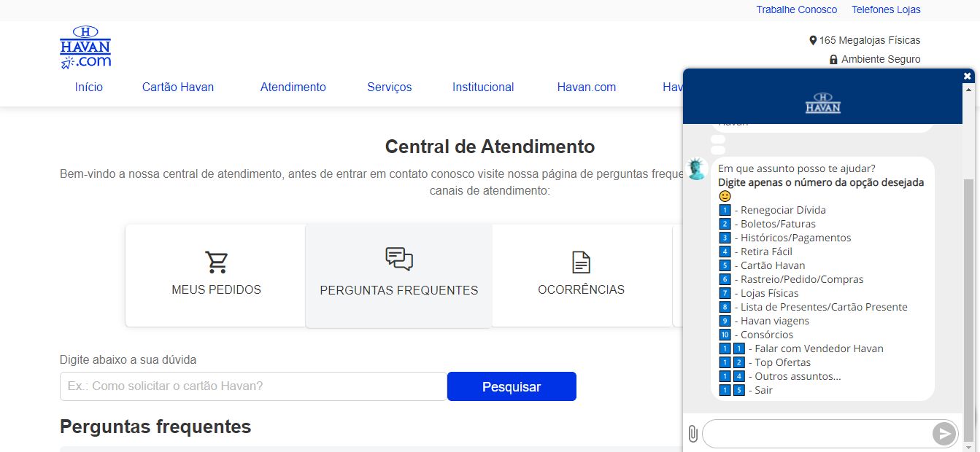Click the 'Digite abaixo a sua dúvida' label
Screen dimensions: 980x452
(x=128, y=359)
